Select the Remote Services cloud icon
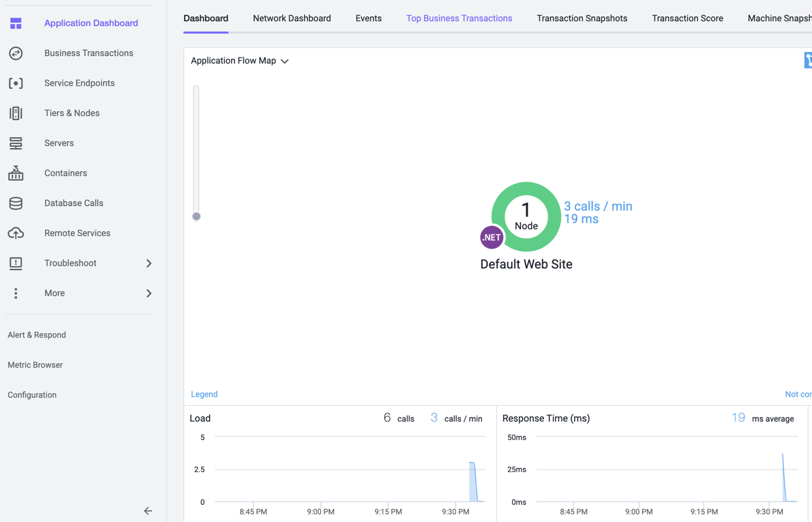The height and width of the screenshot is (522, 812). coord(16,233)
